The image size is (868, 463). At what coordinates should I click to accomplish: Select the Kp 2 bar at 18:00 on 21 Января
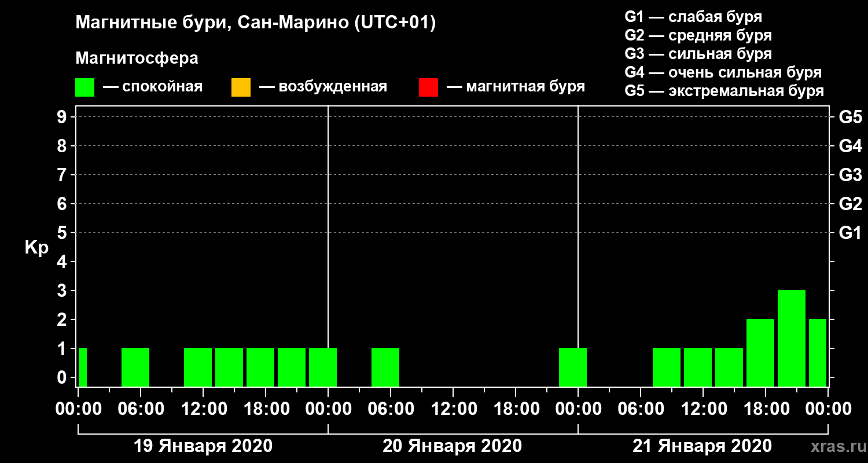(x=760, y=352)
